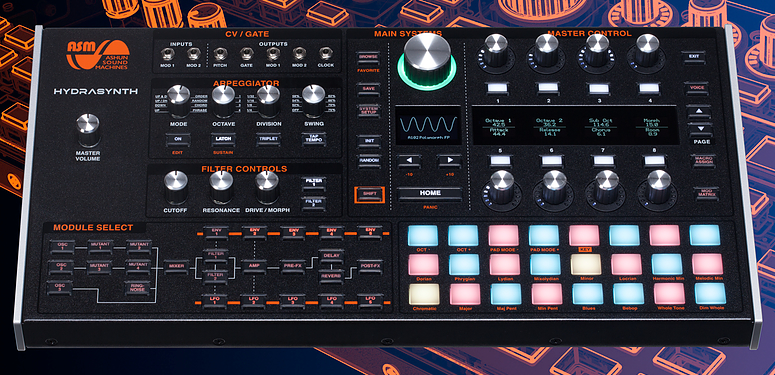Tap the Dim Whole pad
775x375 pixels.
(x=710, y=294)
